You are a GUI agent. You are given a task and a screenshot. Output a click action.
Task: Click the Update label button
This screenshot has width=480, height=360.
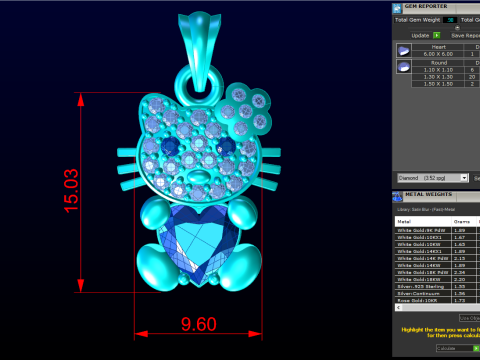coord(420,36)
